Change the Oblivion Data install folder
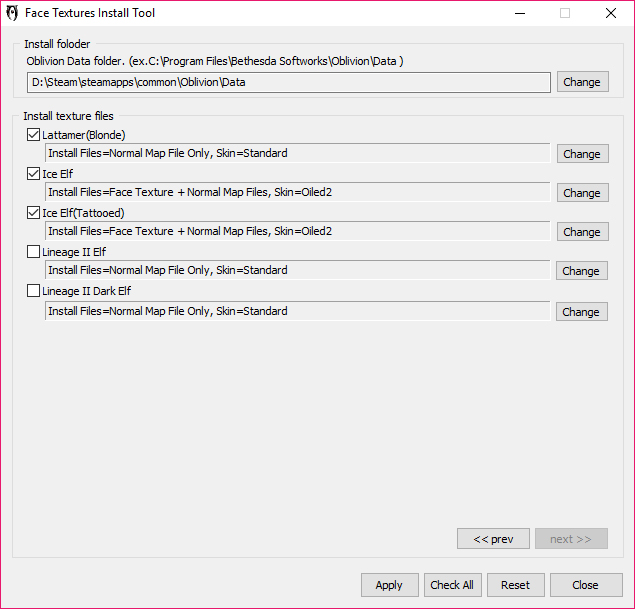Screen dimensions: 635x609 click(x=581, y=82)
